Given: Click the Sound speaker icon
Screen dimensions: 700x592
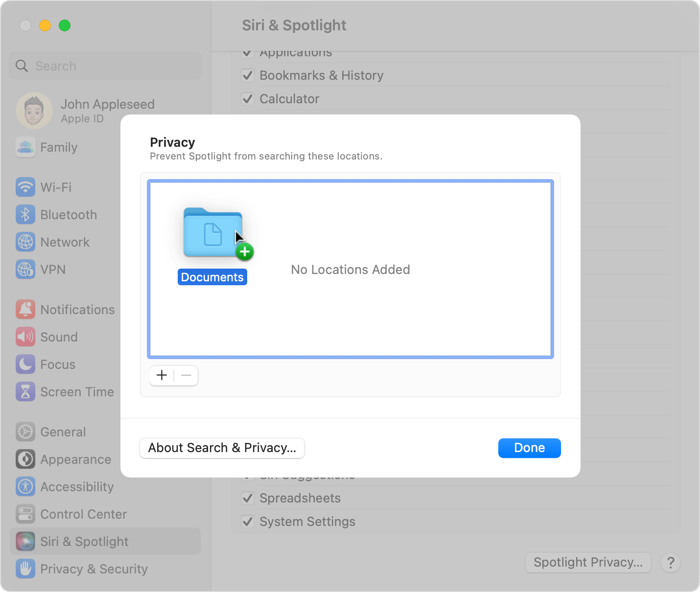Looking at the screenshot, I should tap(25, 337).
